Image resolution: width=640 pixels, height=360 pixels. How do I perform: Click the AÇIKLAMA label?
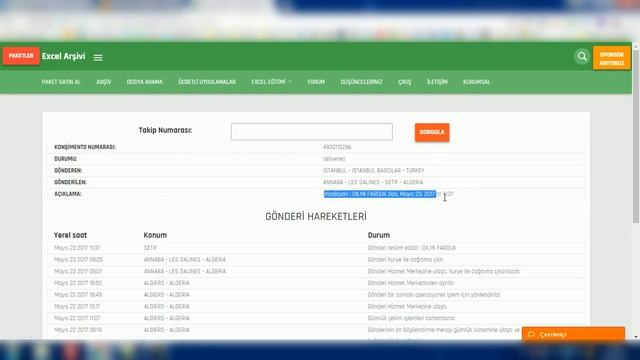[68, 194]
